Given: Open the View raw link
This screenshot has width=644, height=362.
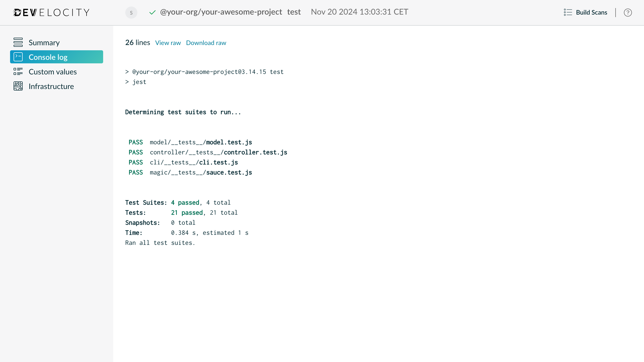Looking at the screenshot, I should click(x=168, y=43).
